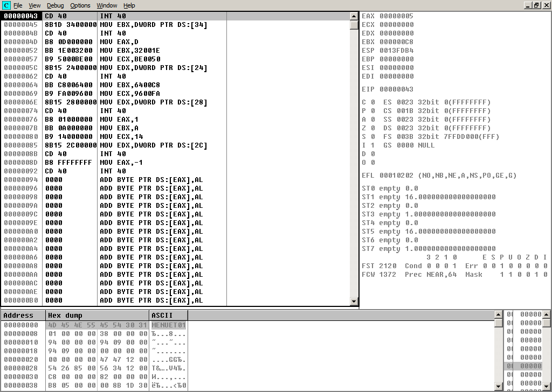Image resolution: width=552 pixels, height=392 pixels.
Task: Toggle the zero flag Z value
Action: click(x=372, y=128)
